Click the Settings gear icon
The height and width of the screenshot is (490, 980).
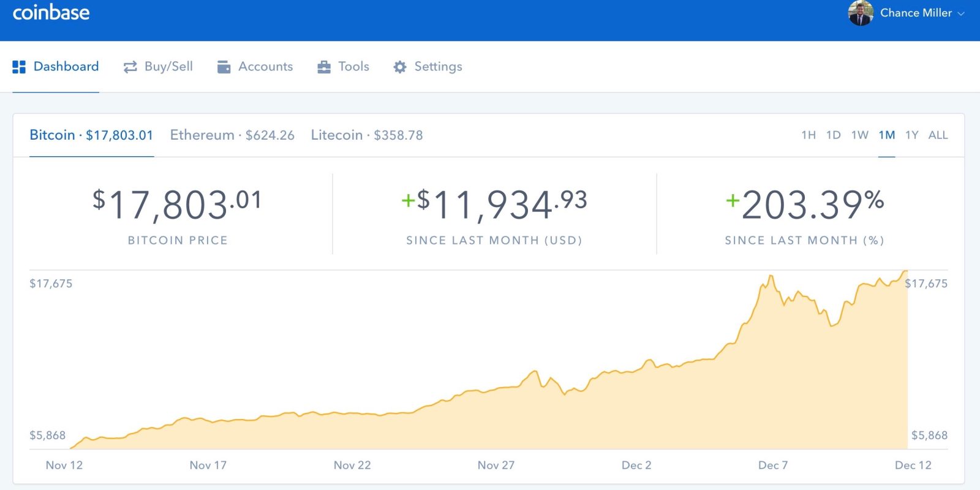(x=400, y=67)
